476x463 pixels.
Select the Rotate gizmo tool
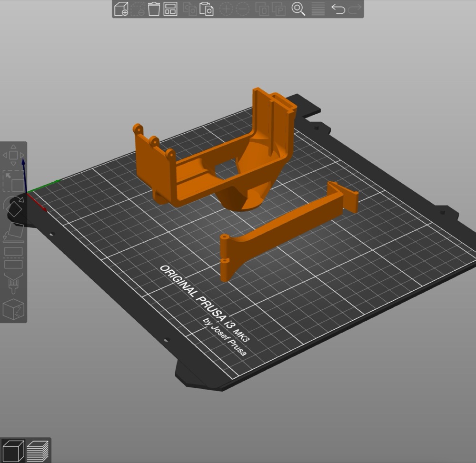[14, 206]
